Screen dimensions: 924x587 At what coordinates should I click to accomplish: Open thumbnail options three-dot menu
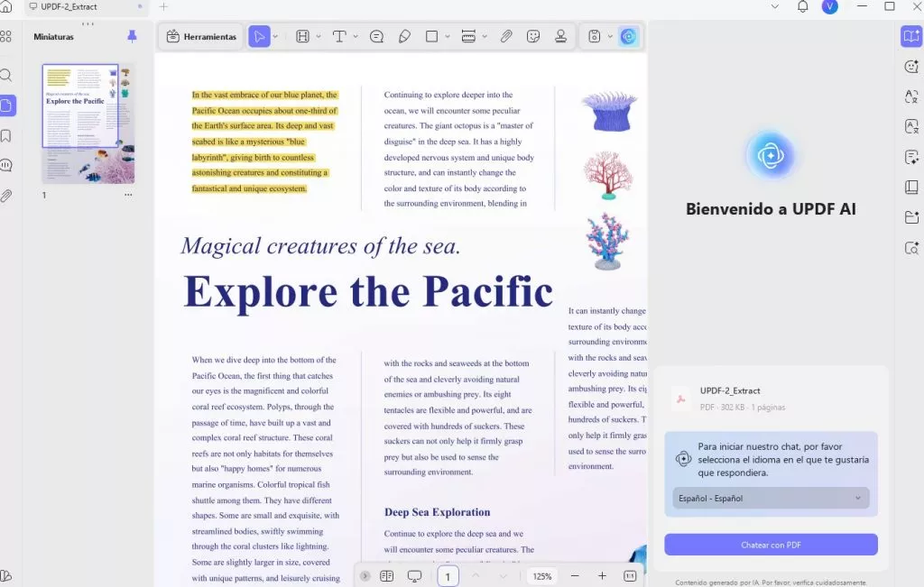128,195
